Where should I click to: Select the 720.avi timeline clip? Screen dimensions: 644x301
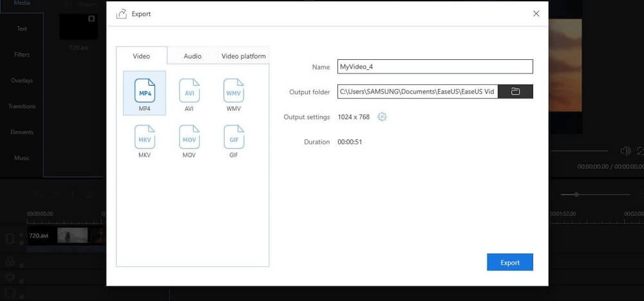pos(64,236)
